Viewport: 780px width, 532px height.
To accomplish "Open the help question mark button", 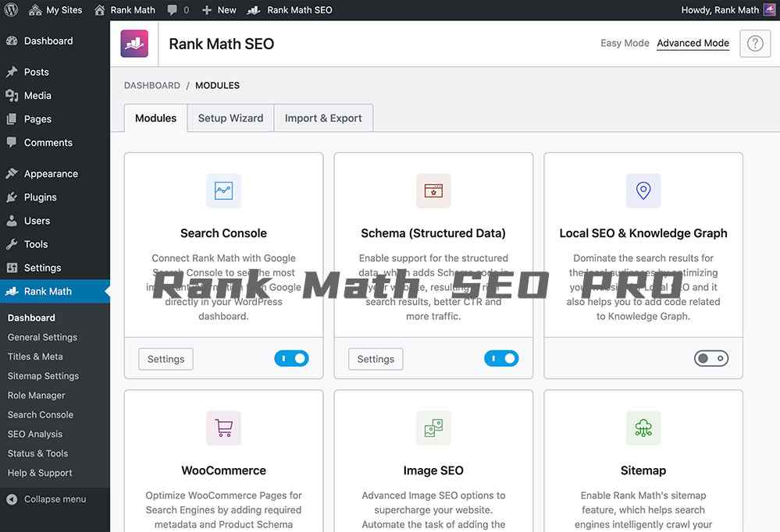I will (x=755, y=44).
